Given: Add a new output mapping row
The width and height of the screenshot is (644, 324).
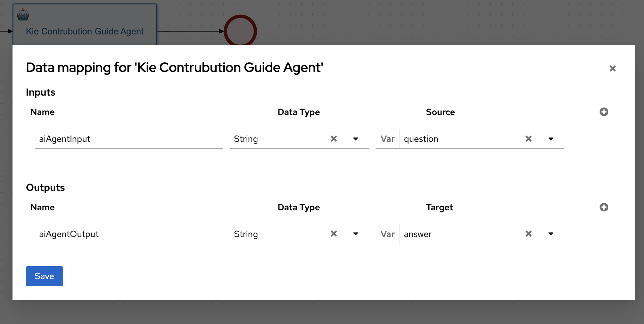Looking at the screenshot, I should click(x=604, y=207).
